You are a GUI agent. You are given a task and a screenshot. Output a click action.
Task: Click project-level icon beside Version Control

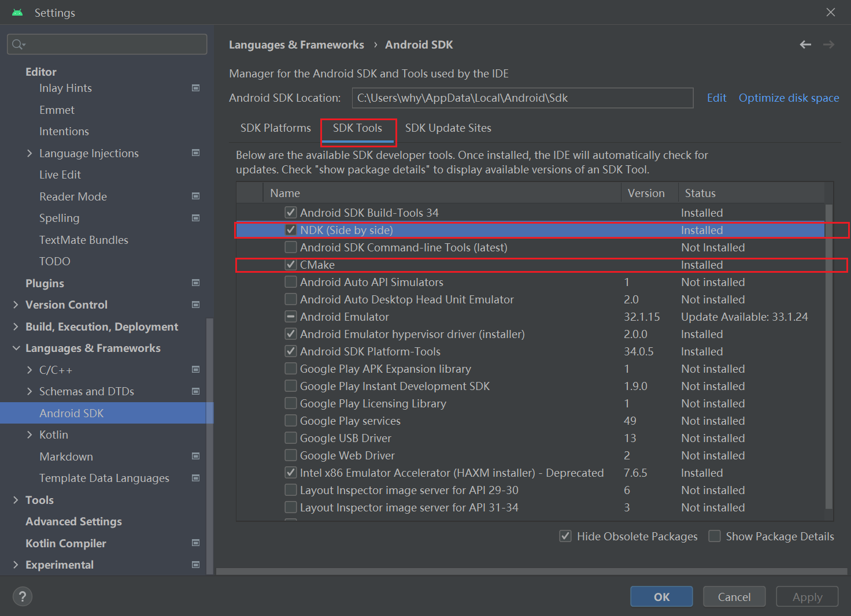195,305
